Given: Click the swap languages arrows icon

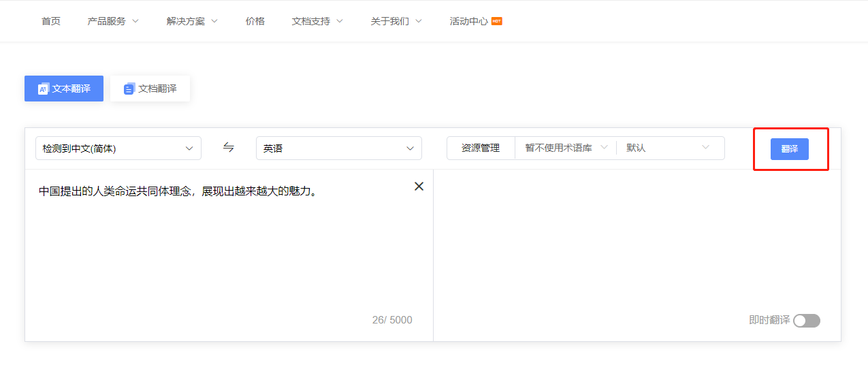Looking at the screenshot, I should [x=229, y=148].
